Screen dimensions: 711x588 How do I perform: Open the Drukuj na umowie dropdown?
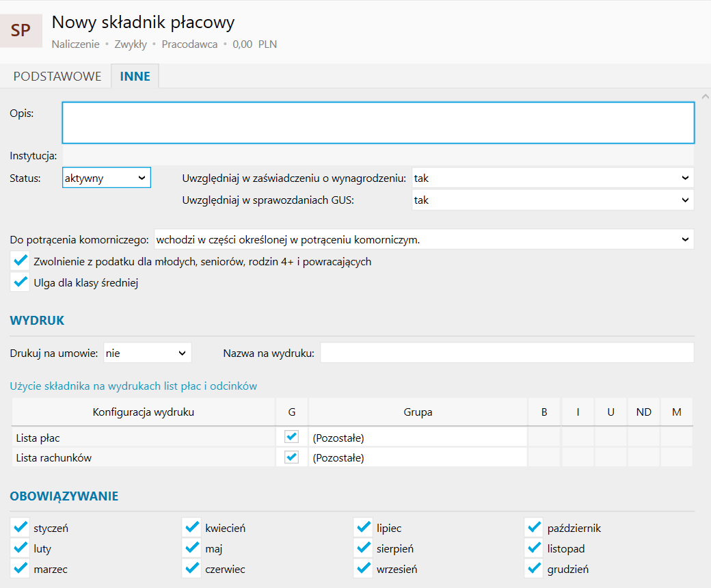(x=147, y=353)
